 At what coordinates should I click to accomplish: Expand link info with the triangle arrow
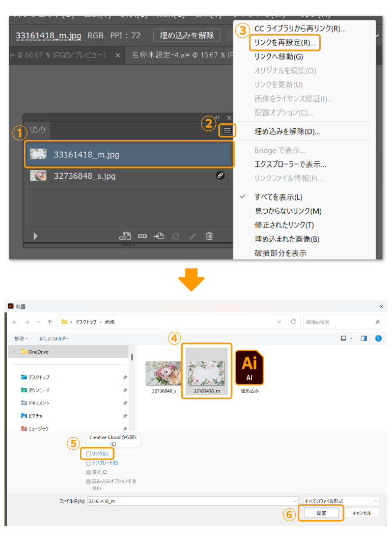point(35,236)
